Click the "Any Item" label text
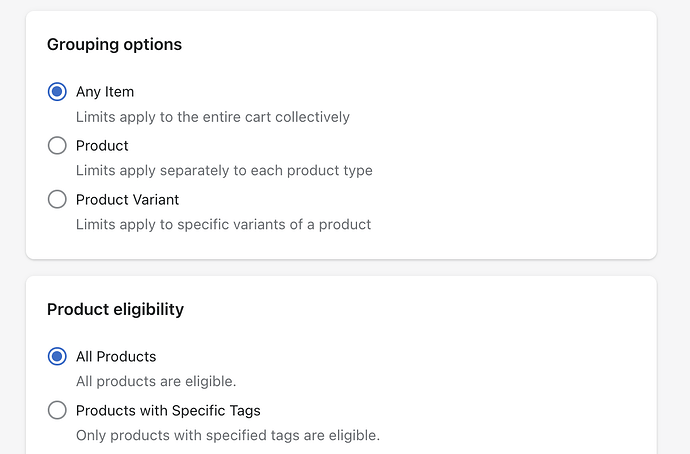The width and height of the screenshot is (690, 454). 105,92
